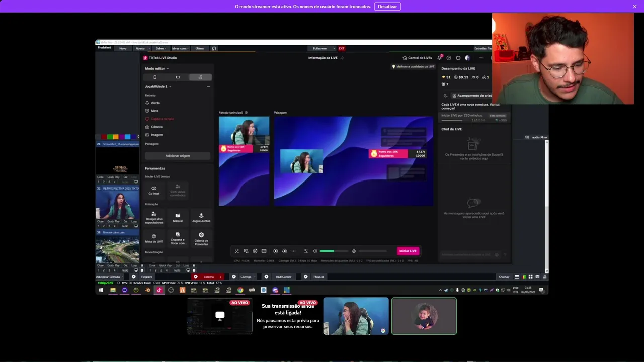Click the vMix Salve menu button

[x=160, y=48]
